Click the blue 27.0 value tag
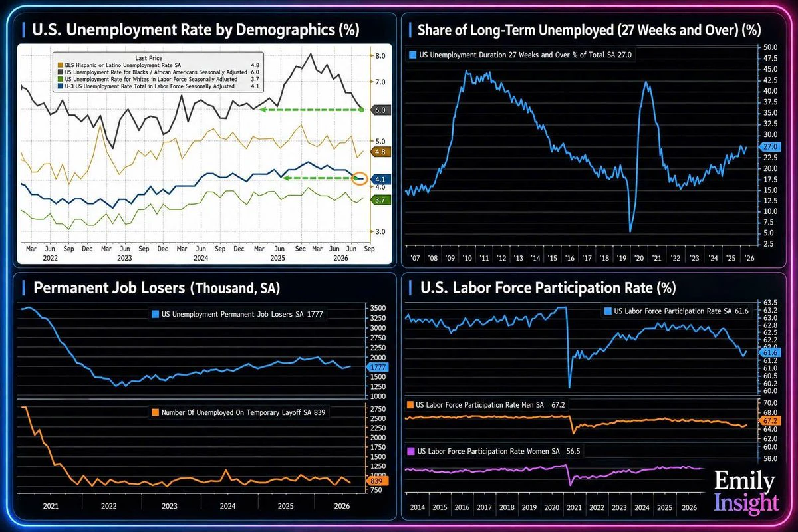This screenshot has width=798, height=532. tap(771, 147)
